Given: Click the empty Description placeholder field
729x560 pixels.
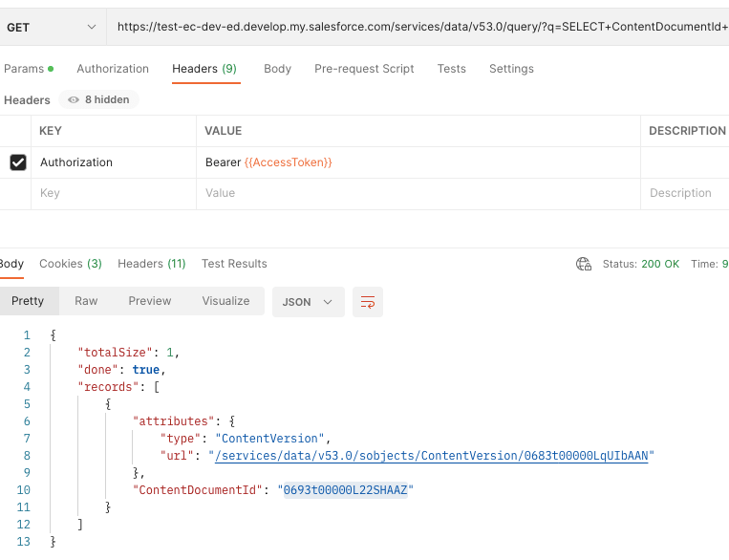Looking at the screenshot, I should (x=685, y=193).
